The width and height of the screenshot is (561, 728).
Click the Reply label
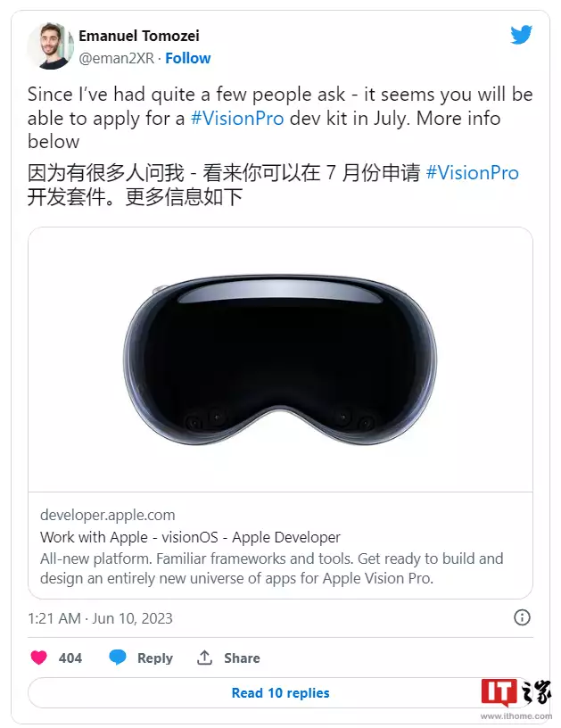tap(155, 658)
